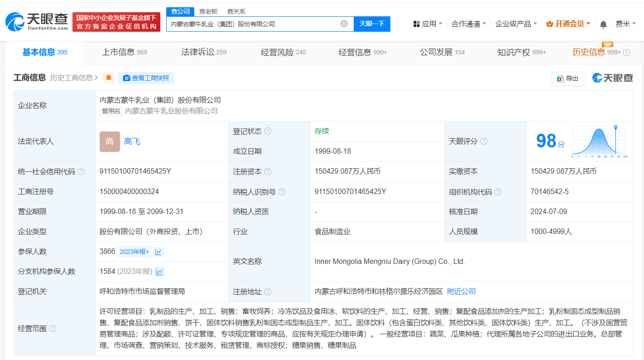The height and width of the screenshot is (360, 644).
Task: Click the Excel icon on the 导出 button
Action: tap(560, 78)
